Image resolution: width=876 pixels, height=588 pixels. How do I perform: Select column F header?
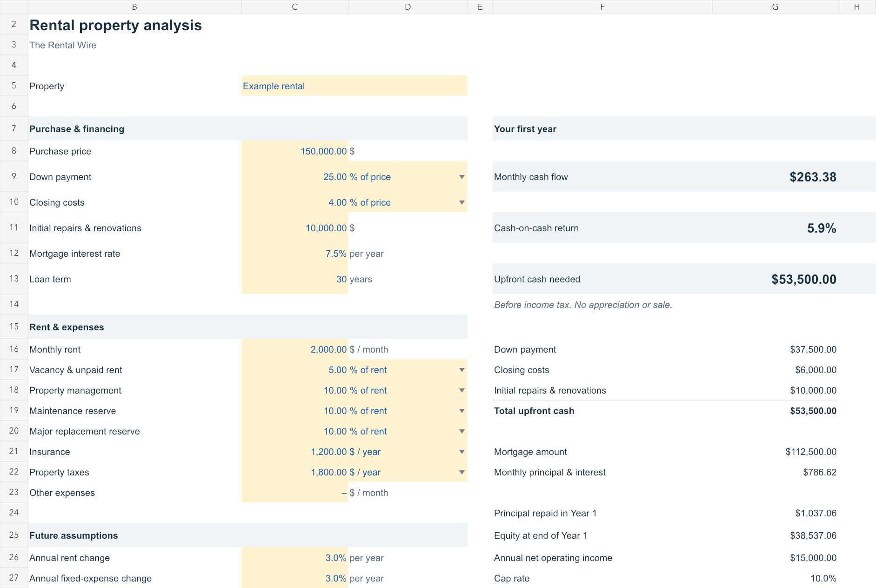point(602,7)
